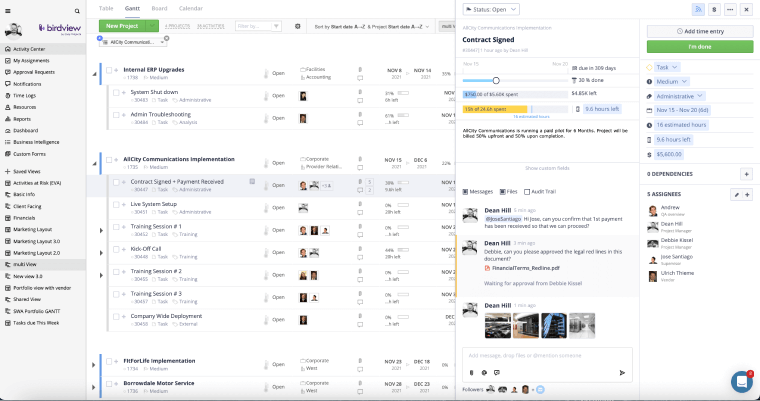760x401 pixels.
Task: Click the message input field
Action: tap(547, 356)
